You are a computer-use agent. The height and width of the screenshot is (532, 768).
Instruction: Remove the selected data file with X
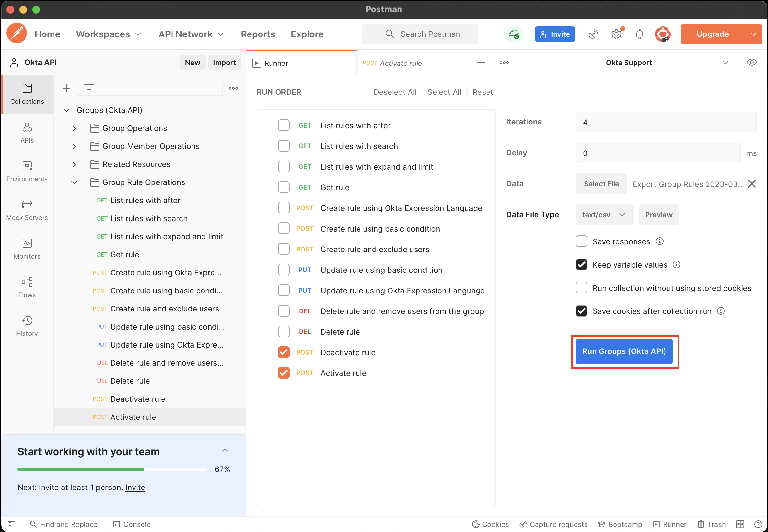coord(752,184)
